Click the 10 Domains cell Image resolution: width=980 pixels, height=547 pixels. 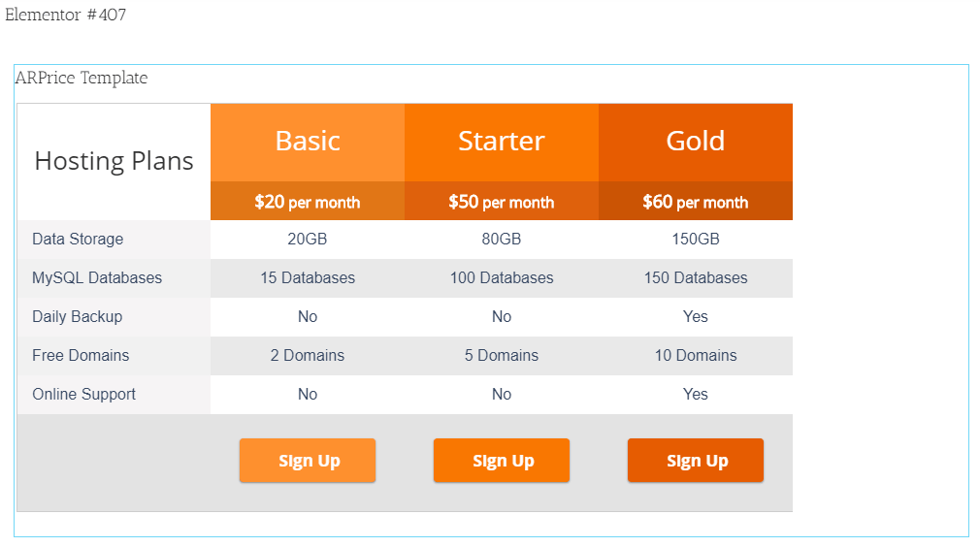click(696, 355)
